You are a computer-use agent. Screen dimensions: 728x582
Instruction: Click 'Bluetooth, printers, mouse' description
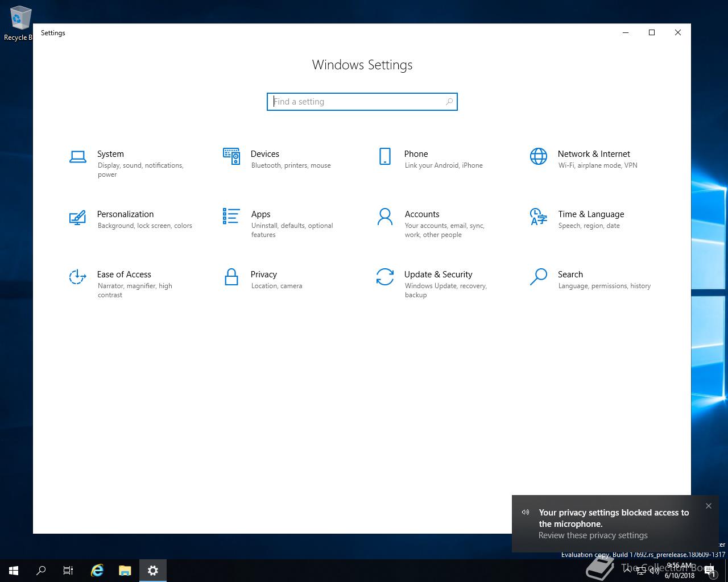(291, 165)
